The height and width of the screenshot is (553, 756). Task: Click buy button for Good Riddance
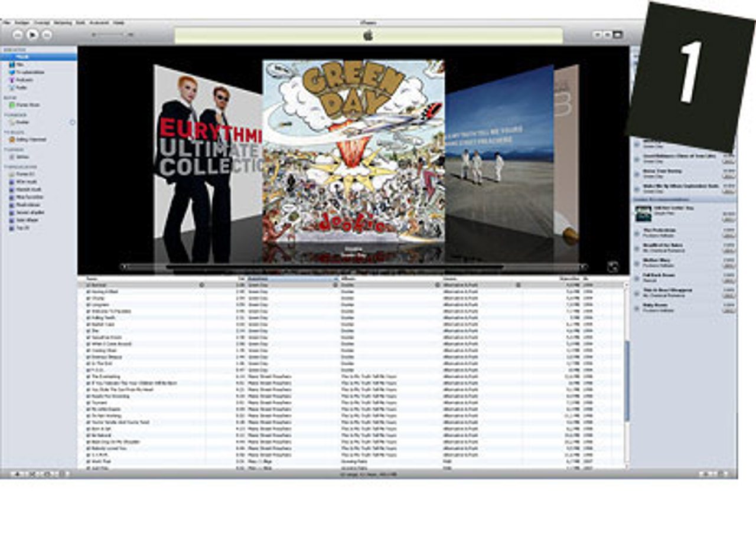coord(728,161)
